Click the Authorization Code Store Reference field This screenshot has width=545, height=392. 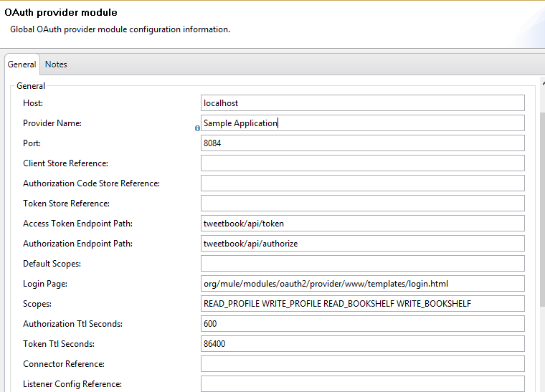tap(363, 183)
